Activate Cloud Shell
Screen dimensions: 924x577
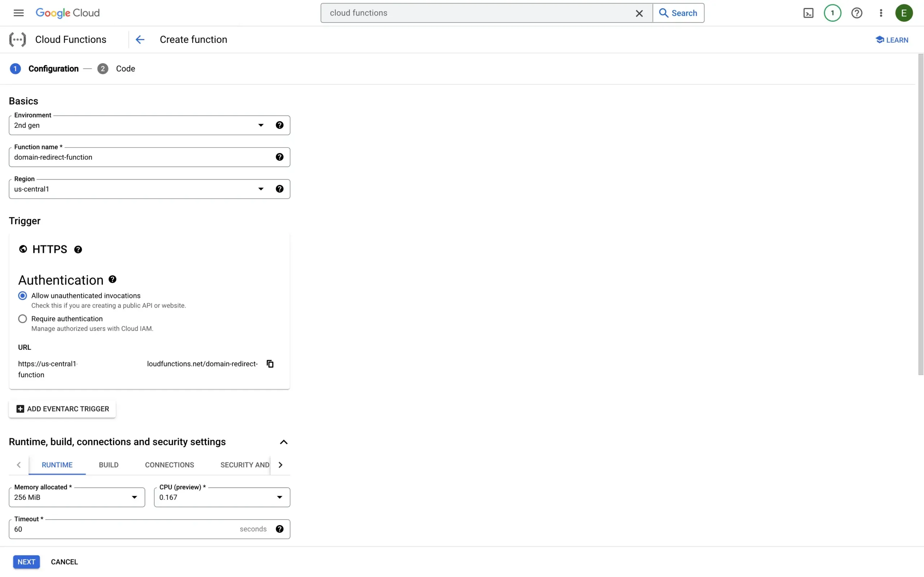(x=808, y=13)
